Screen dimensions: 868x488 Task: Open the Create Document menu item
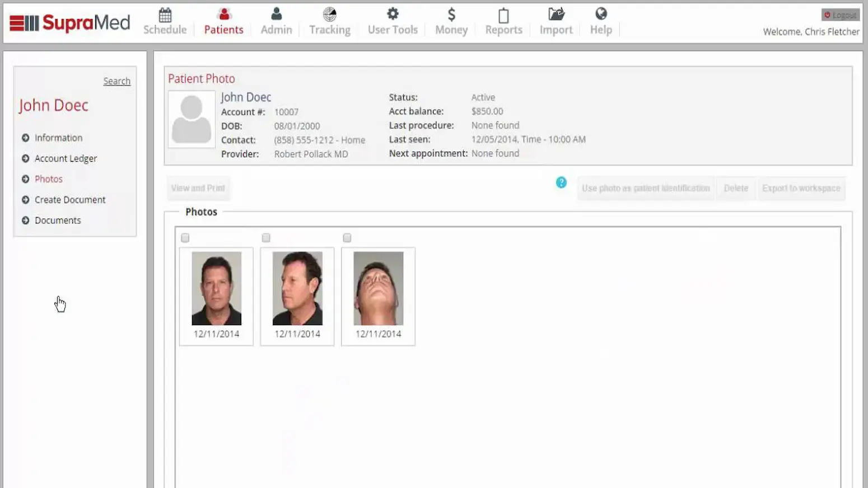pyautogui.click(x=70, y=199)
